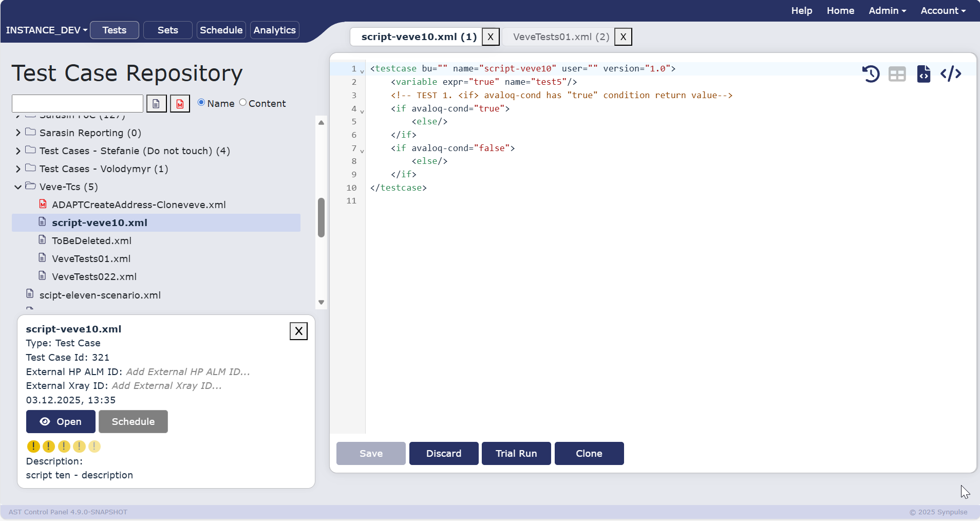Select VeveTests022.xml in the tree
Screen dimensions: 980x521
(x=94, y=276)
